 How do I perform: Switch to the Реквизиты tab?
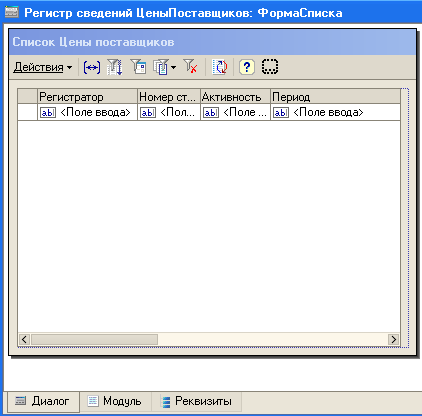point(197,401)
